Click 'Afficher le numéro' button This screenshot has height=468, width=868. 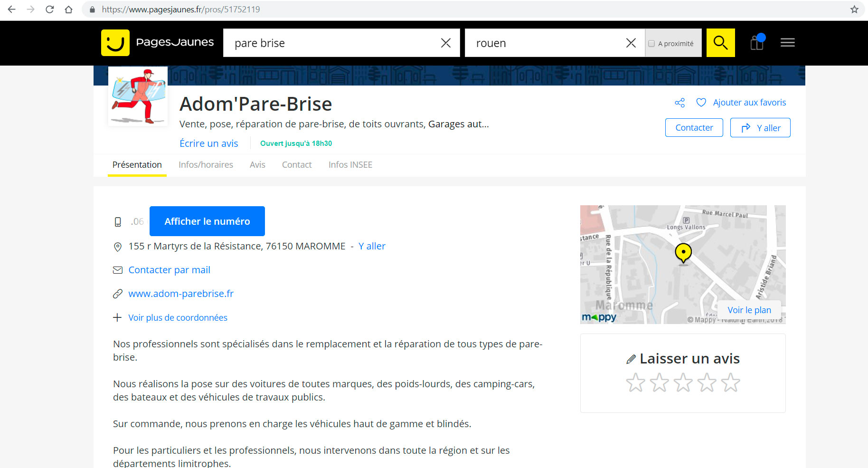click(207, 221)
